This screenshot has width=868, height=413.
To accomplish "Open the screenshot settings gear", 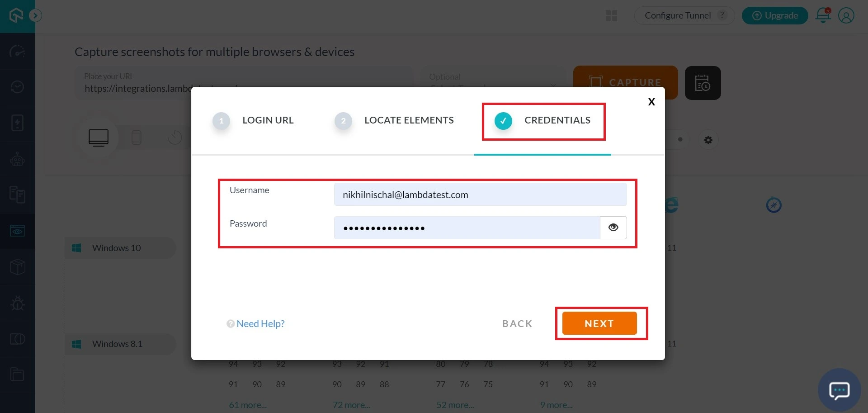I will (708, 140).
